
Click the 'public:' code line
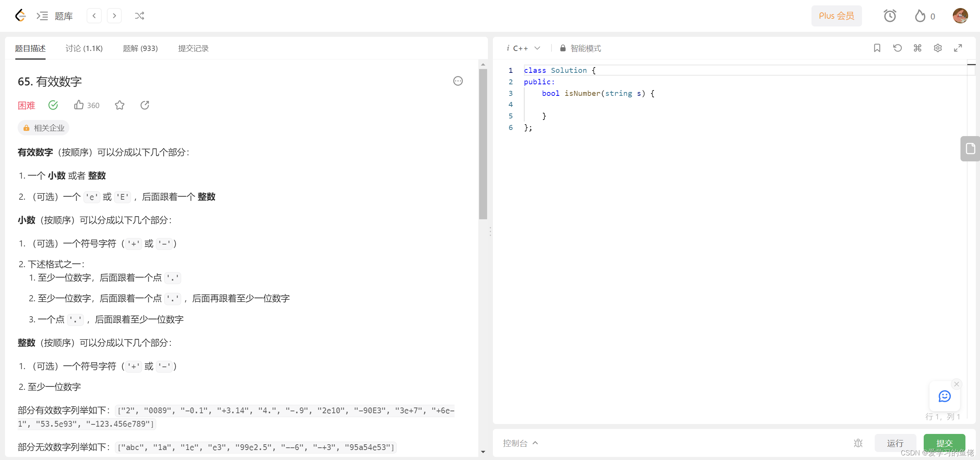coord(539,82)
